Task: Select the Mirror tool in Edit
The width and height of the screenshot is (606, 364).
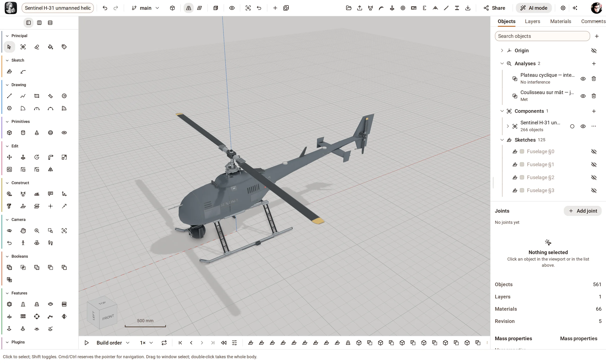Action: 50,170
